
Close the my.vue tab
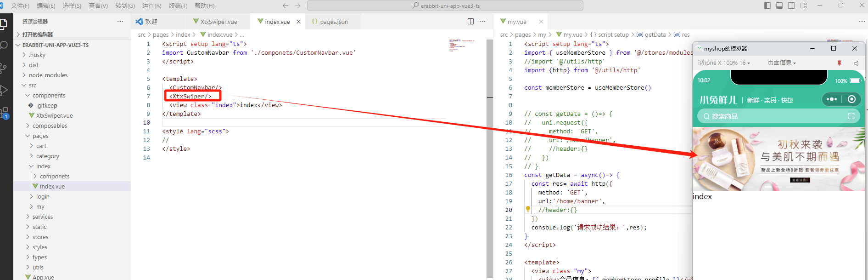541,22
